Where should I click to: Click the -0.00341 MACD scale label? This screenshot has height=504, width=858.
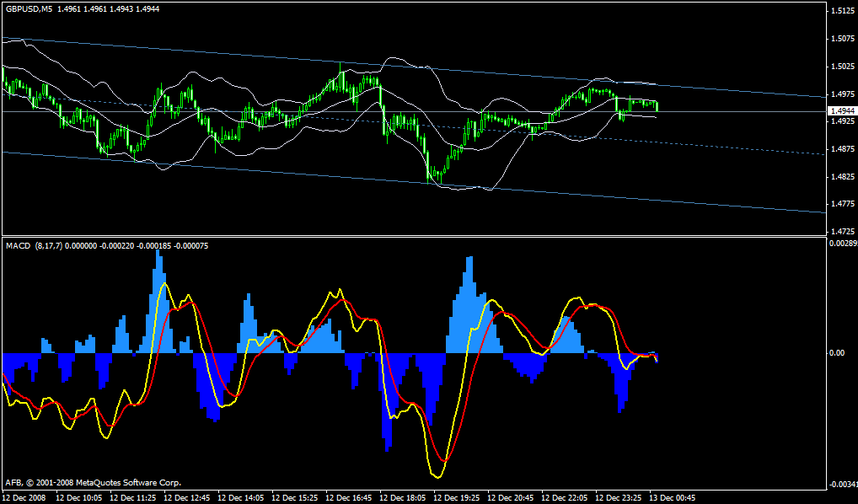point(840,486)
